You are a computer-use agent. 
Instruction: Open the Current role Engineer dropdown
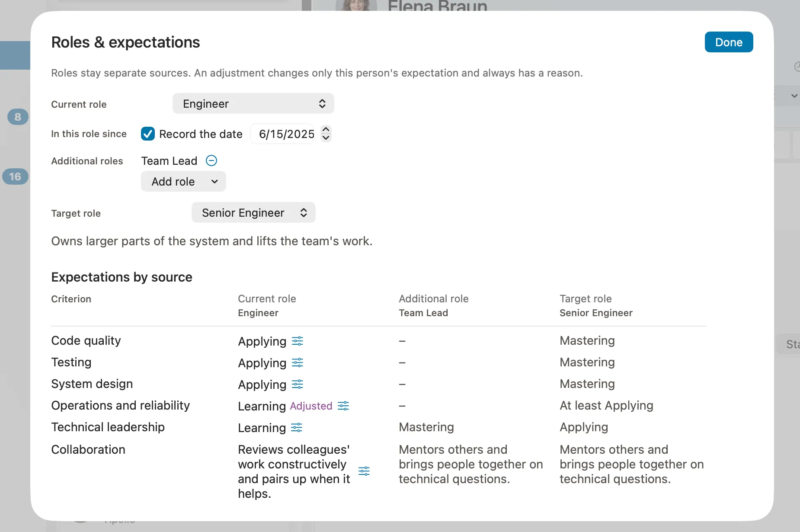click(253, 103)
